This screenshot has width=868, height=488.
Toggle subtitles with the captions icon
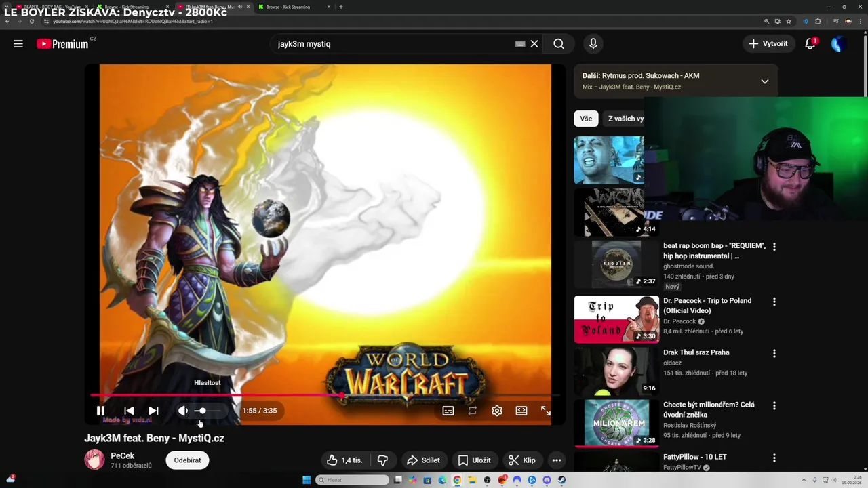click(448, 411)
